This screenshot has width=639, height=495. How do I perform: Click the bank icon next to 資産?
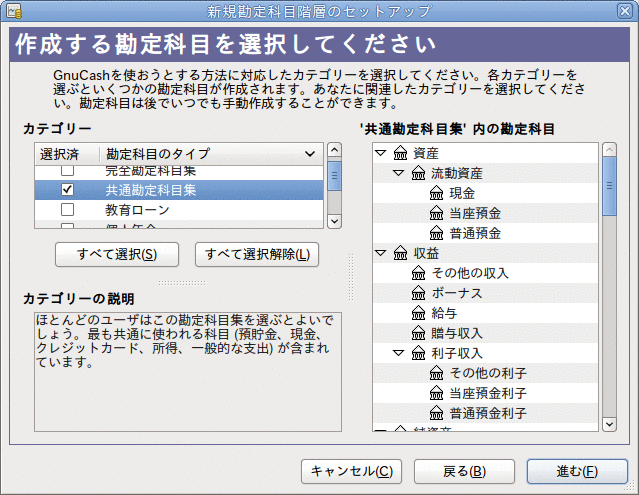(400, 153)
